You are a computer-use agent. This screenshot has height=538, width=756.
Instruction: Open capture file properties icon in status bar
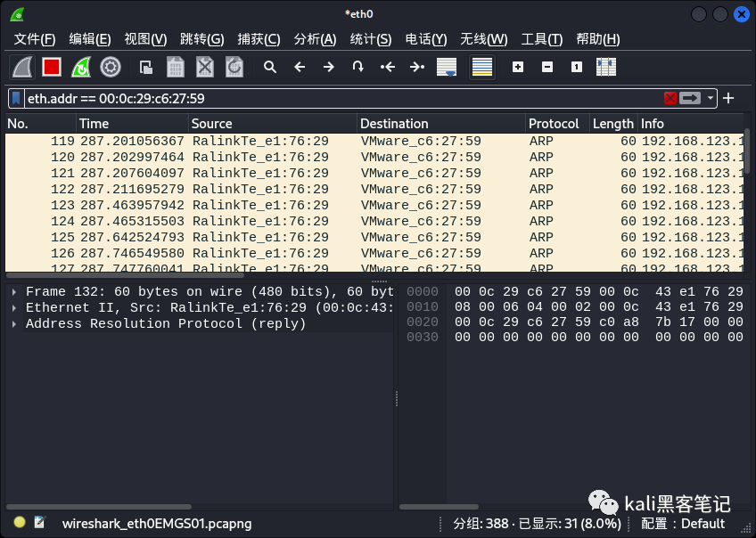39,522
